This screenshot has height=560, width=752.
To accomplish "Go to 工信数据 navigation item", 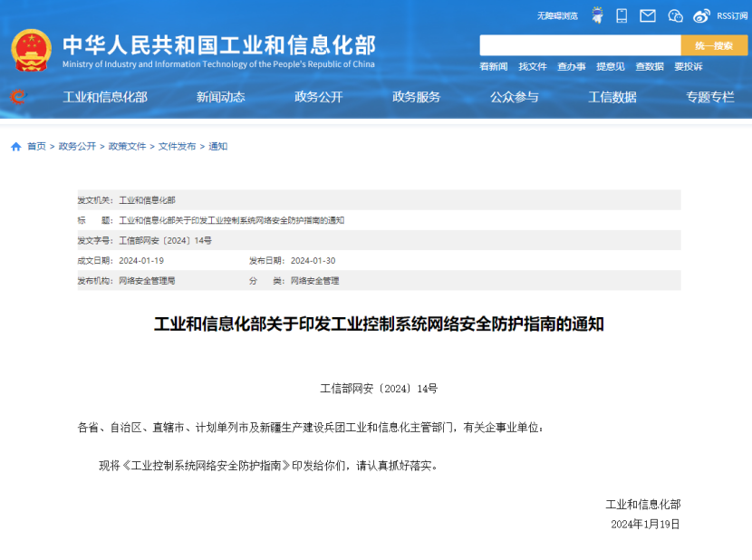I will [612, 97].
